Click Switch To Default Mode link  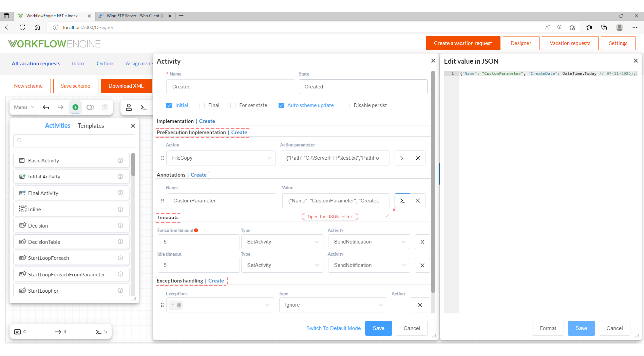point(334,328)
